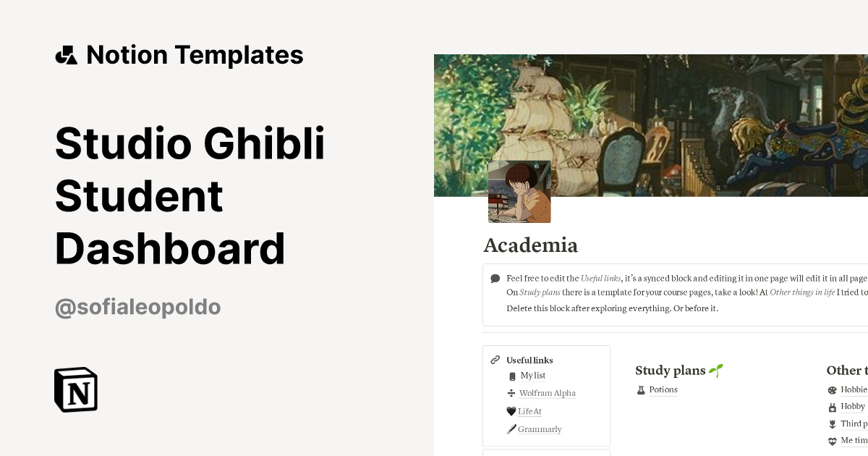This screenshot has width=868, height=456.
Task: Open the Grammarly link
Action: [x=540, y=429]
